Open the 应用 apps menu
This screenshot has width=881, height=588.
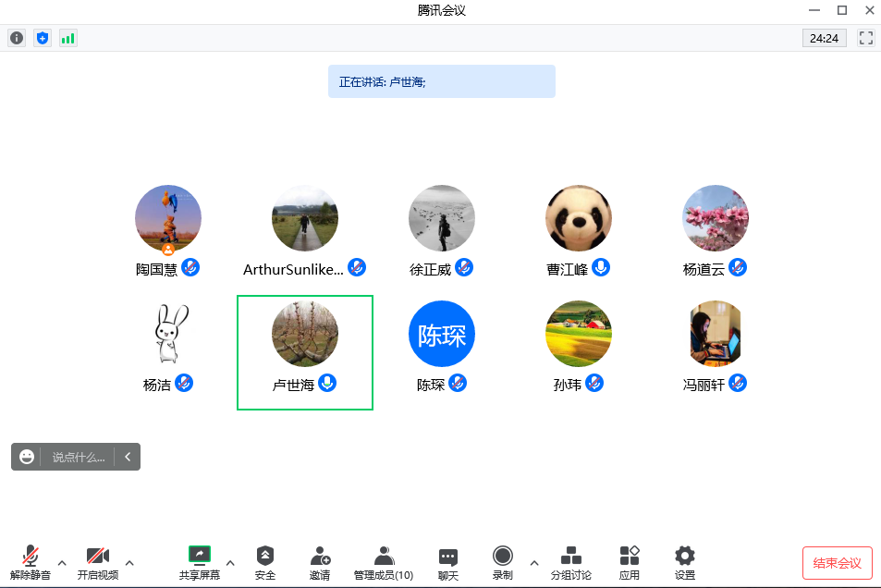(630, 563)
